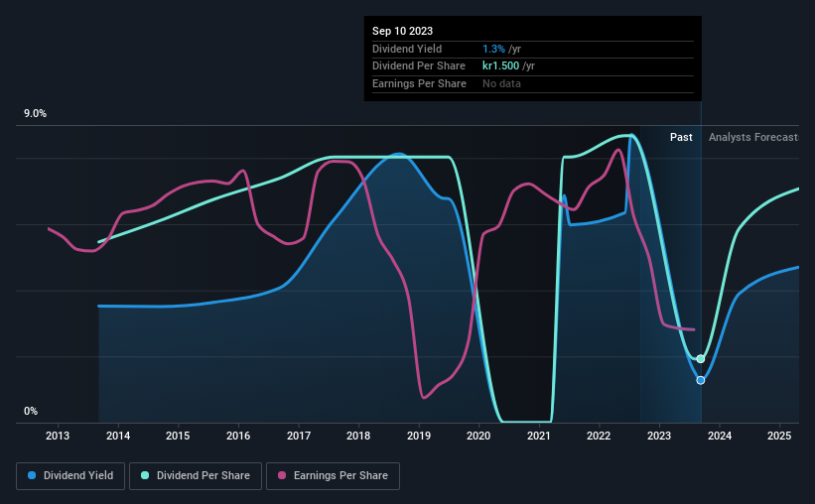
Task: Click the 'Dividend Yield' tooltip row label
Action: click(407, 49)
